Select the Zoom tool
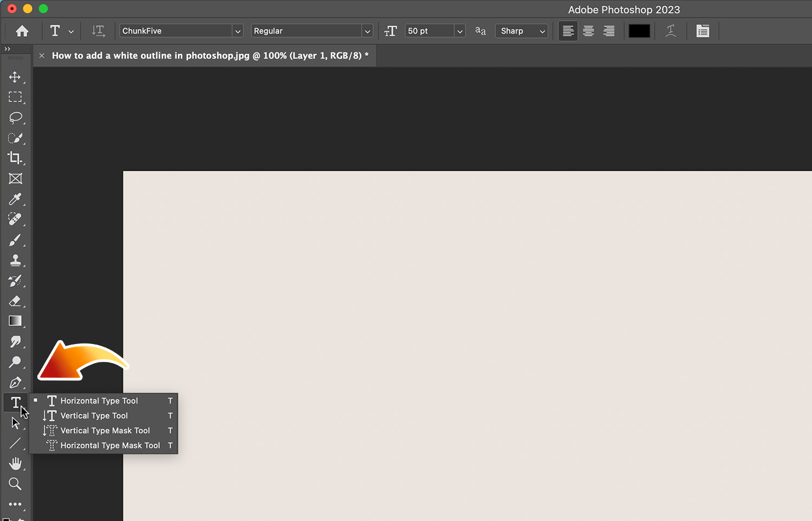812x521 pixels. tap(16, 484)
